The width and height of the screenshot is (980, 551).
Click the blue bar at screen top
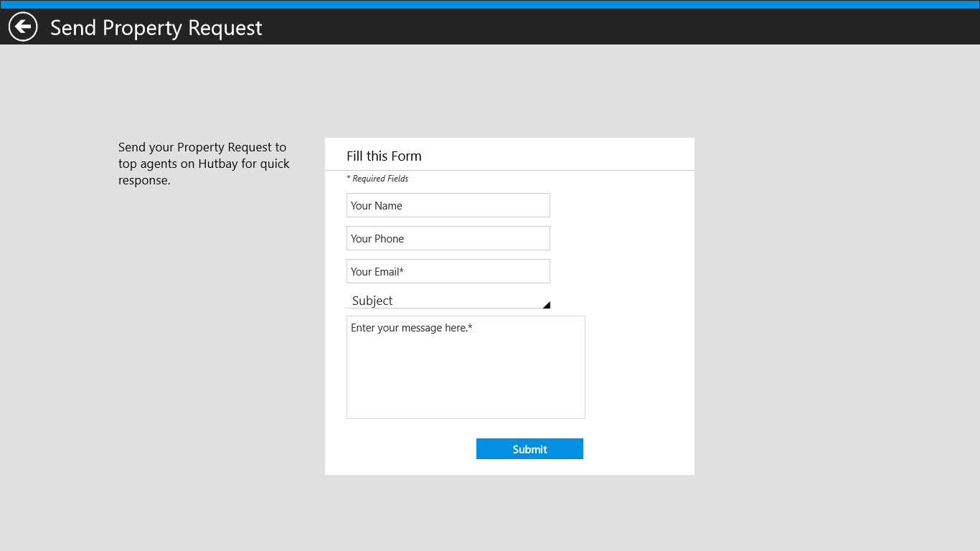490,4
